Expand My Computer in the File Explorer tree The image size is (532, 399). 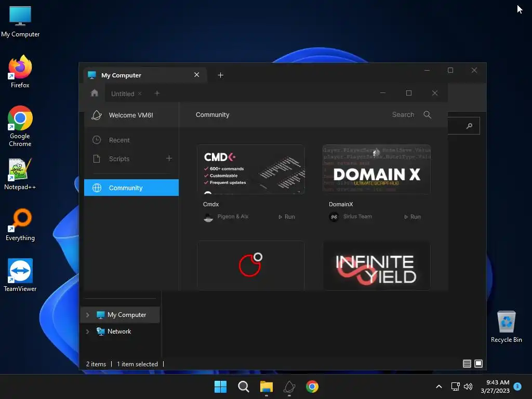click(87, 315)
